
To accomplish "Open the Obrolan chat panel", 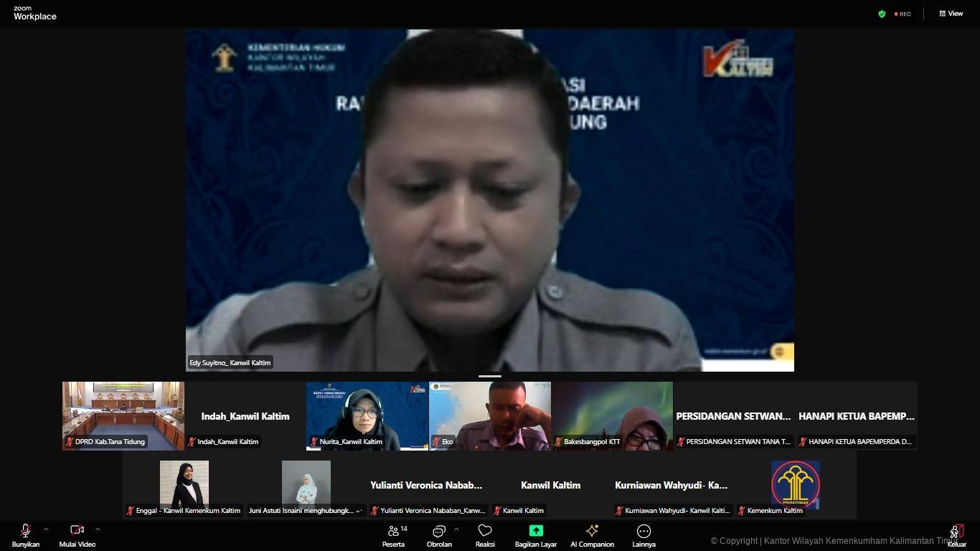I will click(x=438, y=531).
